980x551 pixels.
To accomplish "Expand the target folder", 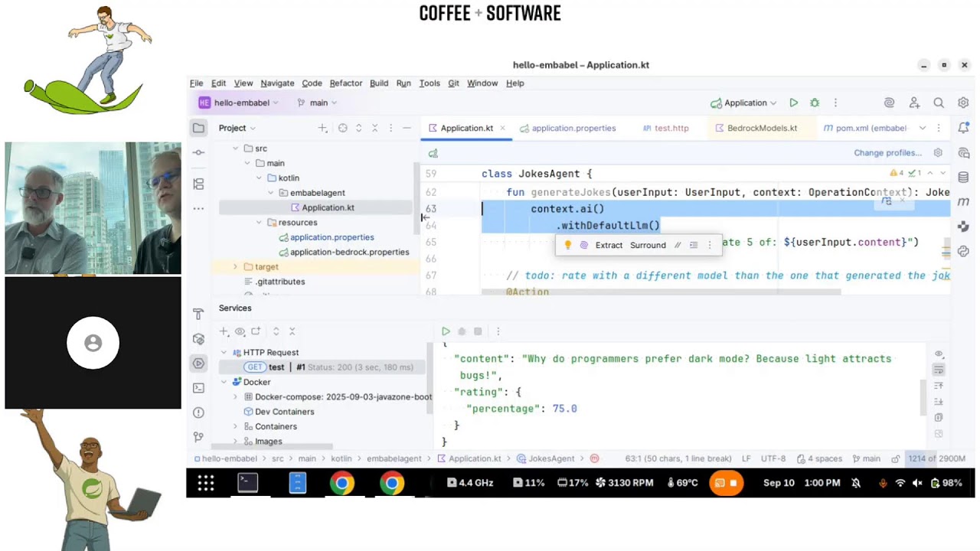I will [235, 267].
